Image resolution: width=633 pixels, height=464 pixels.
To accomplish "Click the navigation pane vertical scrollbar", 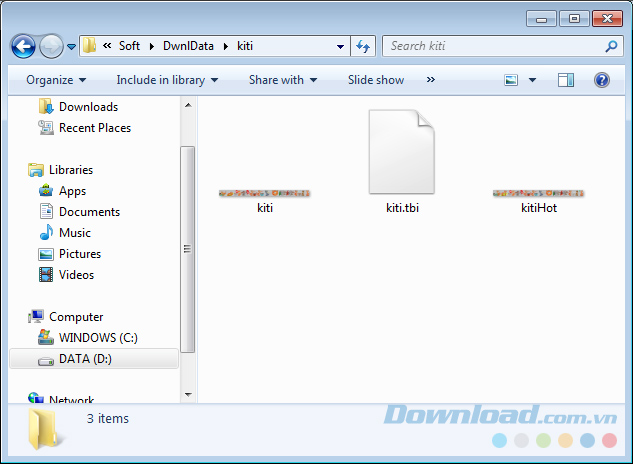I will [187, 250].
